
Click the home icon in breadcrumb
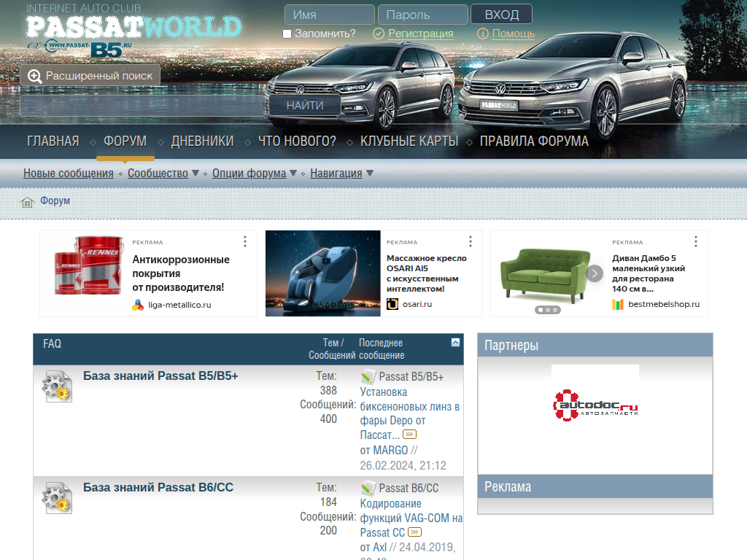click(27, 202)
